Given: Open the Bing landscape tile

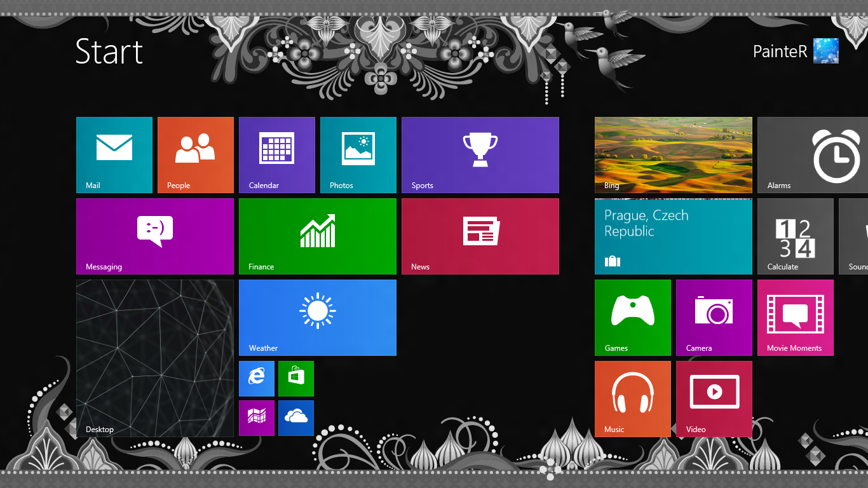Looking at the screenshot, I should point(674,154).
